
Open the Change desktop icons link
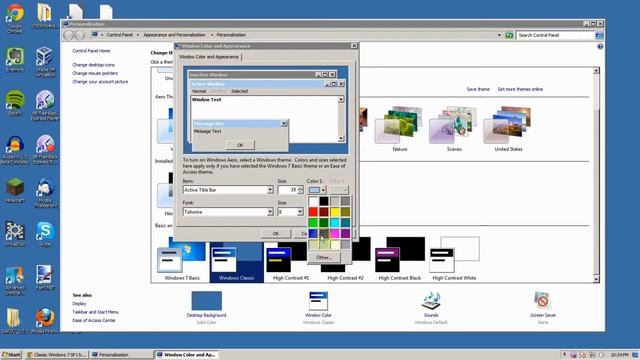pyautogui.click(x=93, y=65)
